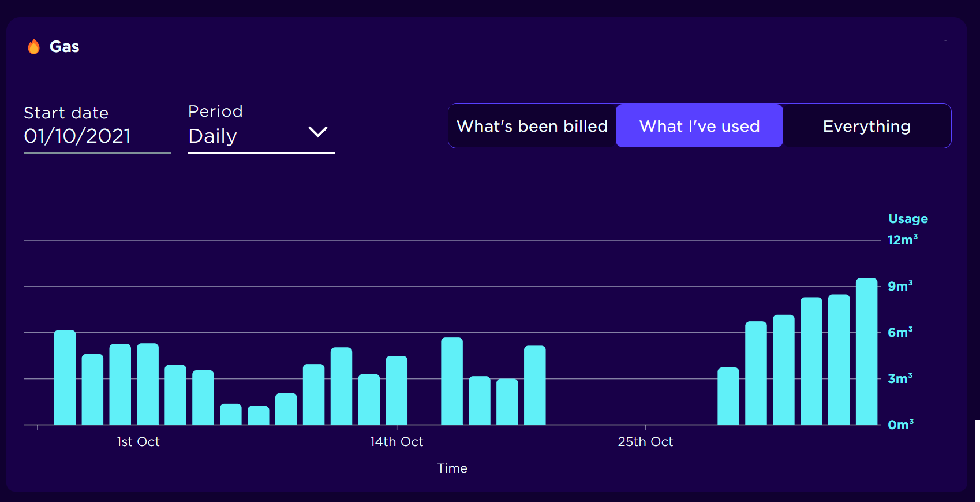This screenshot has width=980, height=502.
Task: Switch to the Everything view
Action: tap(866, 126)
